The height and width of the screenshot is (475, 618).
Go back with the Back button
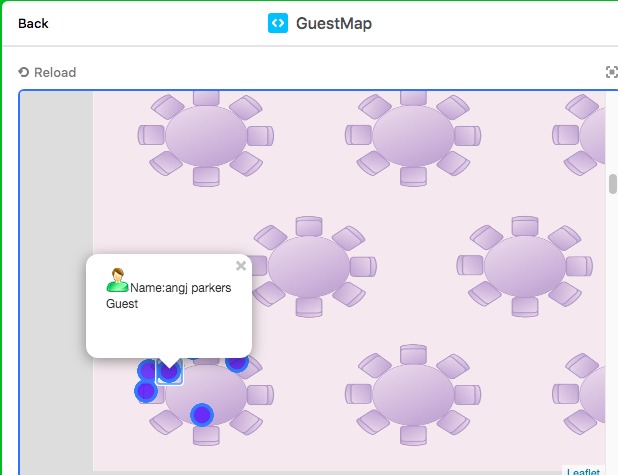point(33,24)
